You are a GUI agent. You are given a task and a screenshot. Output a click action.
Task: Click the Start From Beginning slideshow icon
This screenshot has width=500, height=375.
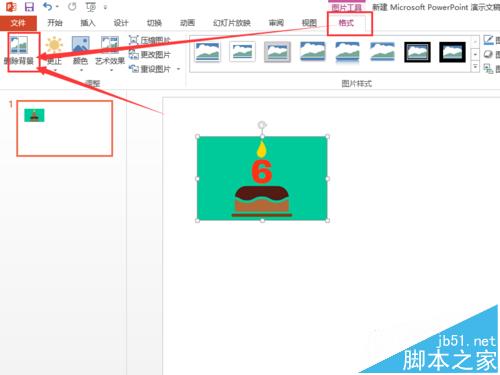coord(90,7)
